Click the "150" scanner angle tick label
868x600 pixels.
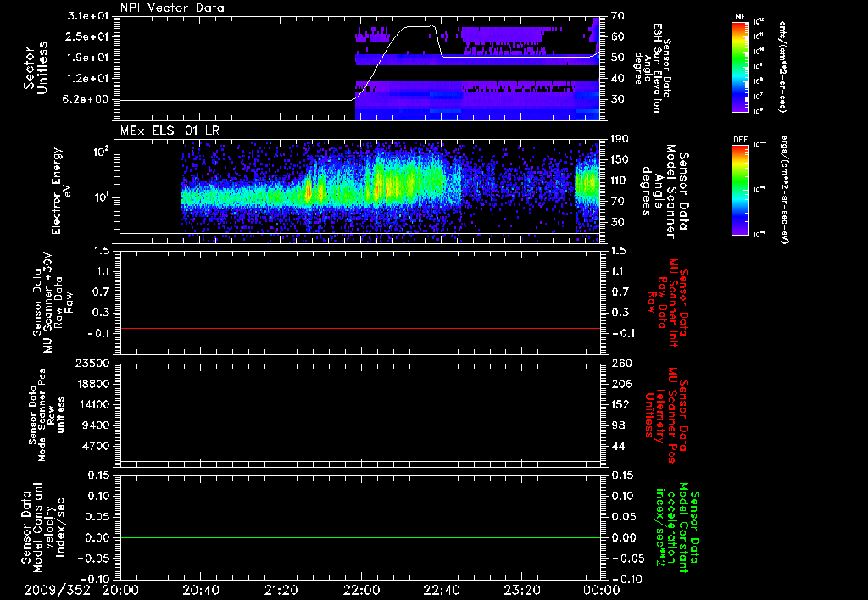(x=620, y=159)
